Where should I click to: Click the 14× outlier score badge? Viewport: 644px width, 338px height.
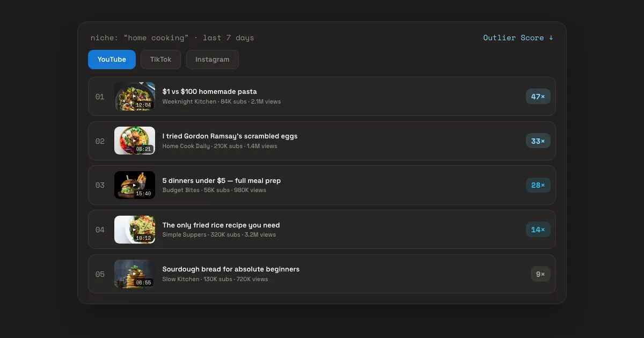[538, 230]
